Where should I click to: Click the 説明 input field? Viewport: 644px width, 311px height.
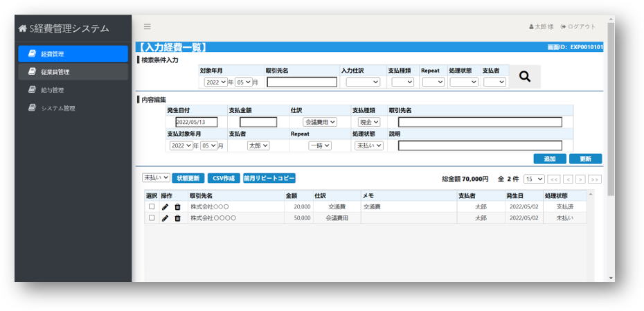click(x=480, y=146)
